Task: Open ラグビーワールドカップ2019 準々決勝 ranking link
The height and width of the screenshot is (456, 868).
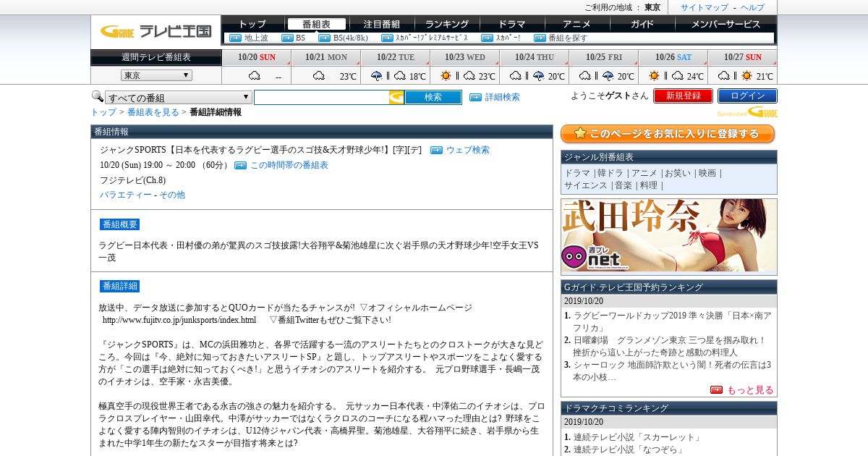Action: pos(672,321)
